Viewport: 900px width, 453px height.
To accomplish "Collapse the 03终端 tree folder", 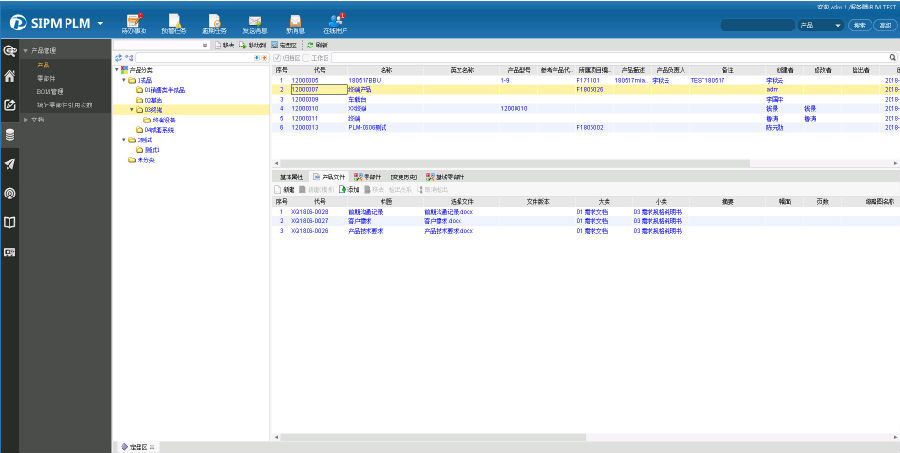I will [x=131, y=110].
